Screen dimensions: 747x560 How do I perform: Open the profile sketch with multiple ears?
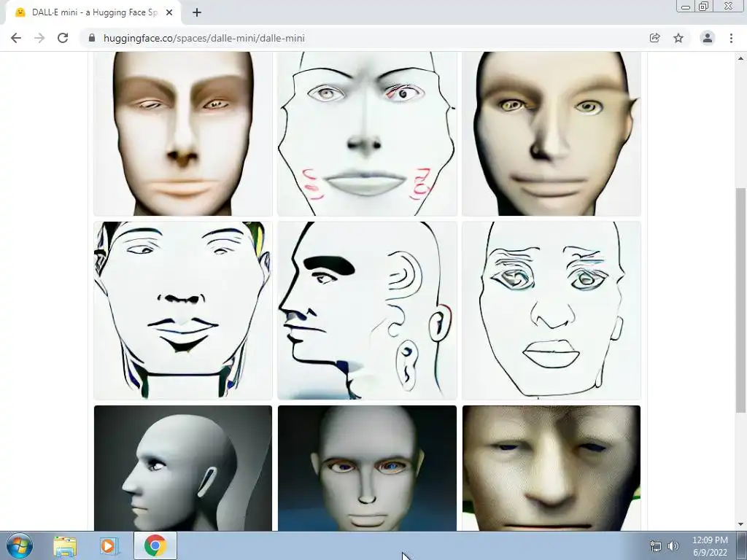point(367,311)
